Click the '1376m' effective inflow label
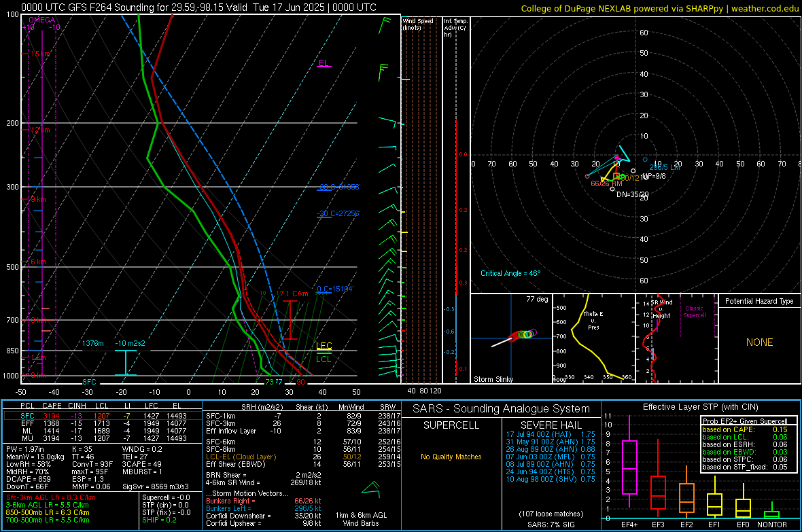 tap(93, 343)
